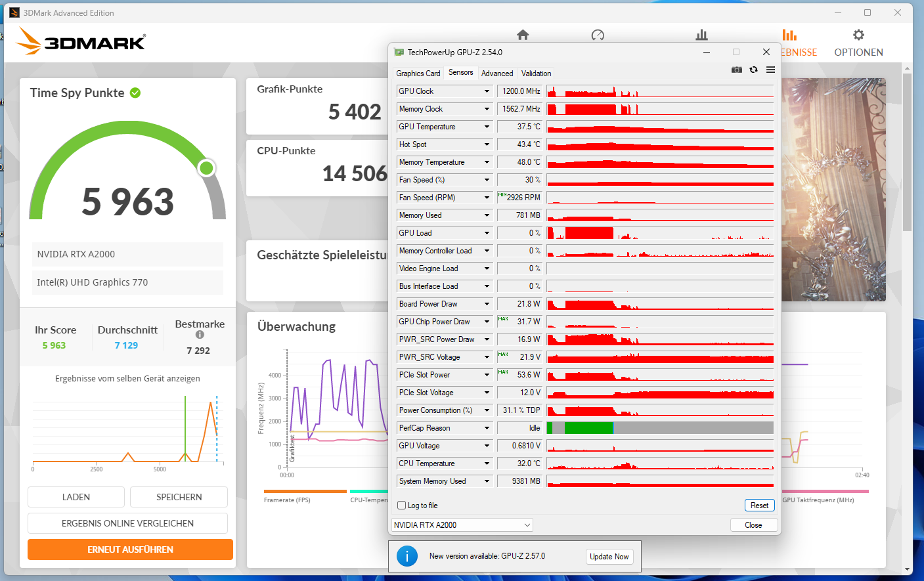This screenshot has height=581, width=924.
Task: Click the green Time Spy validation checkmark
Action: [135, 93]
